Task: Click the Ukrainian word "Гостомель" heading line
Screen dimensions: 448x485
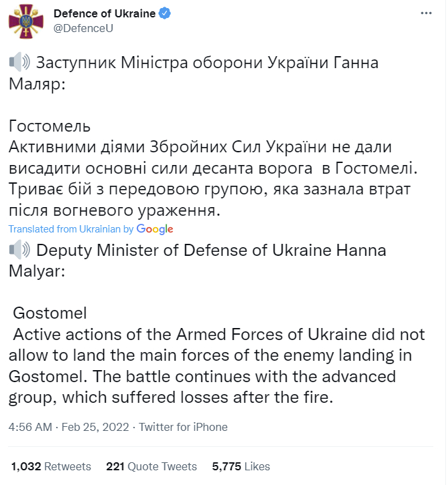Action: tap(49, 127)
